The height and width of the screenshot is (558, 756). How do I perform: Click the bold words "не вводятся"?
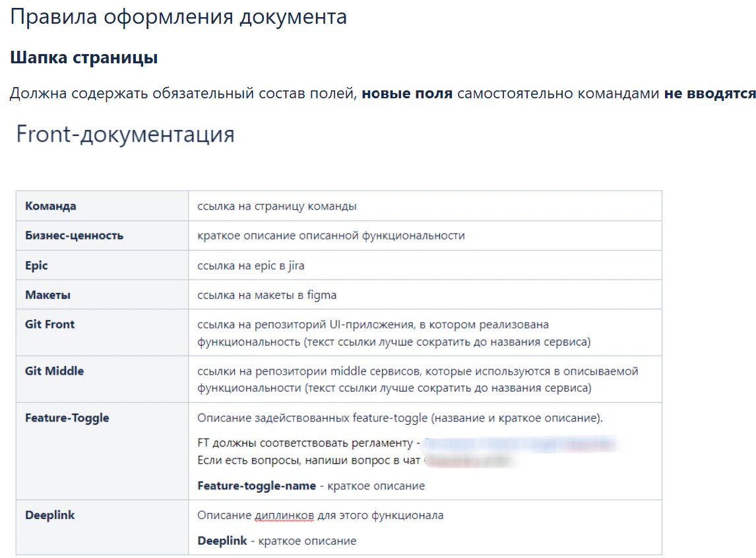click(x=710, y=93)
